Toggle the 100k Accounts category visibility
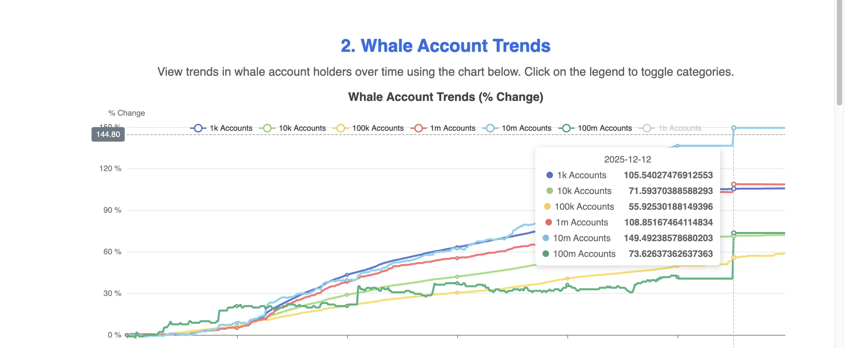The width and height of the screenshot is (868, 348). 378,128
